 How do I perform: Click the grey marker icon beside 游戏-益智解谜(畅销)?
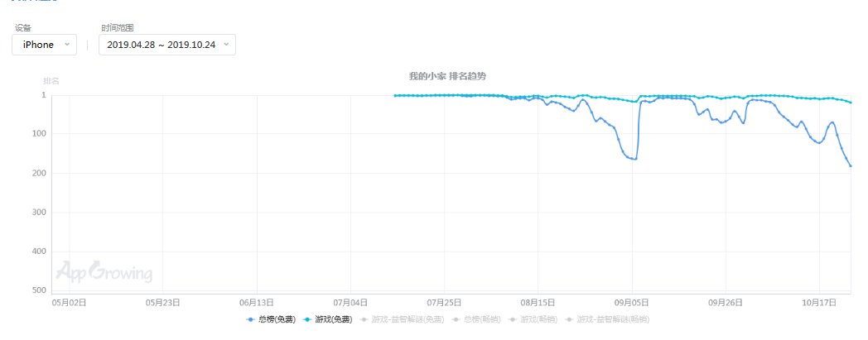pos(570,319)
